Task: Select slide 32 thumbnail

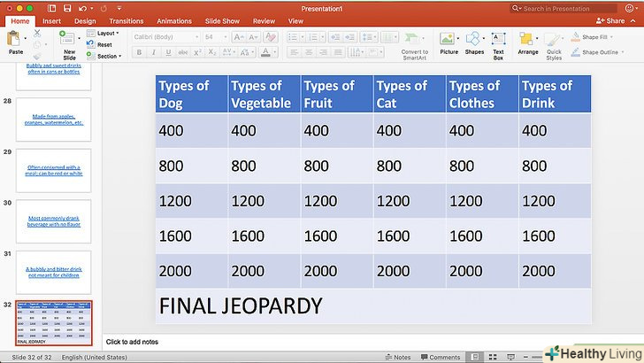Action: [54, 323]
